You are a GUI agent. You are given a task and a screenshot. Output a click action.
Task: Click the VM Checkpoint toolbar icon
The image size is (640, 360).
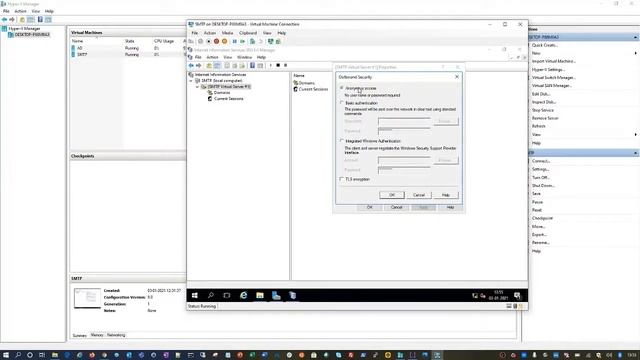point(252,42)
